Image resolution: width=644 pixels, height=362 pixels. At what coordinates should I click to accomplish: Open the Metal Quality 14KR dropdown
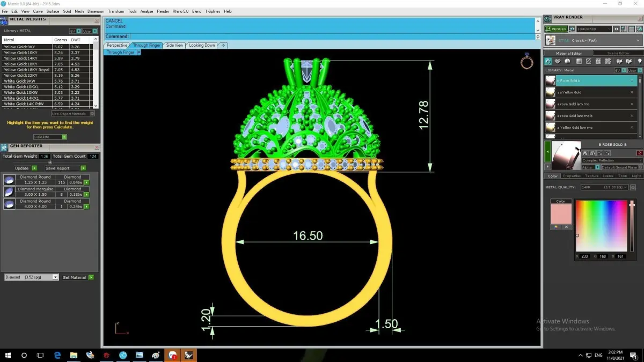pyautogui.click(x=605, y=187)
